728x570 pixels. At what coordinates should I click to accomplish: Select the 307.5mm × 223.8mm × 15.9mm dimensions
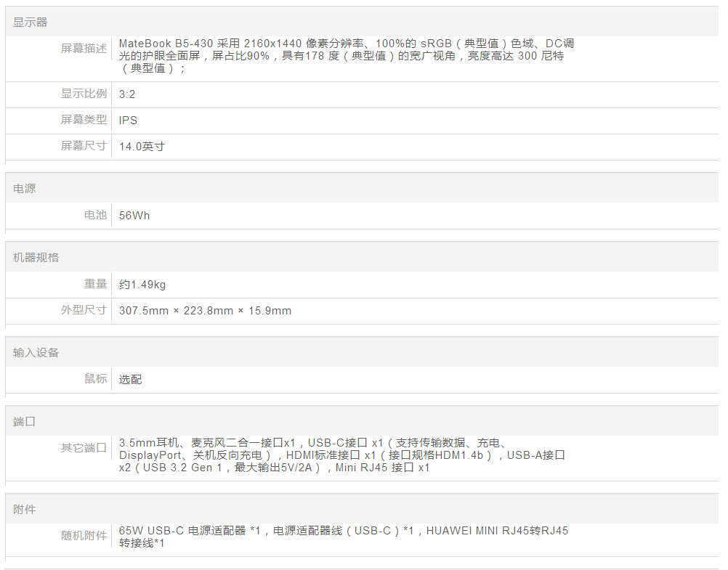[206, 311]
